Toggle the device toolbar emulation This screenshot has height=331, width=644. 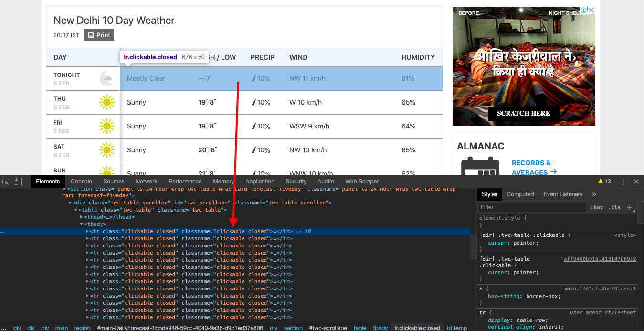click(18, 182)
